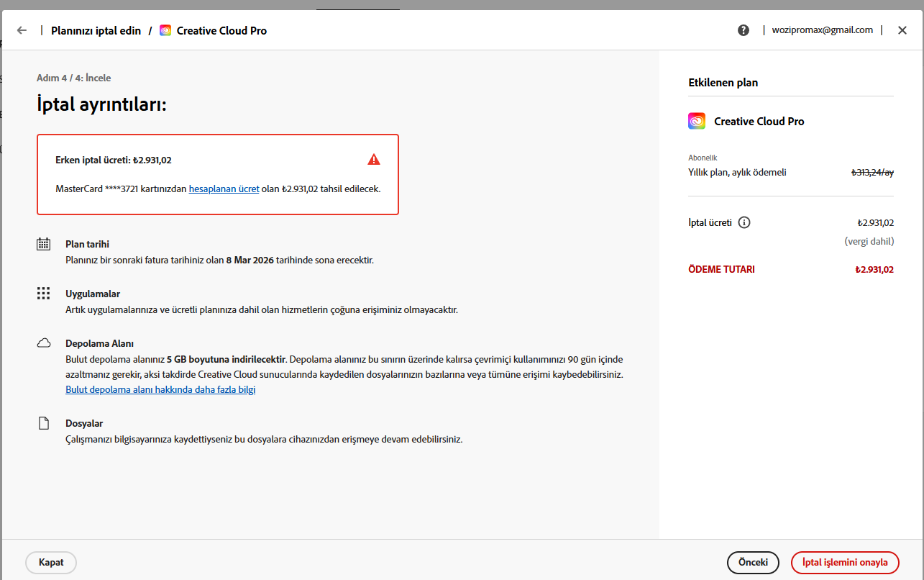Click the 5 GB boyutuna indirilecektir text
The width and height of the screenshot is (924, 580).
pyautogui.click(x=227, y=359)
